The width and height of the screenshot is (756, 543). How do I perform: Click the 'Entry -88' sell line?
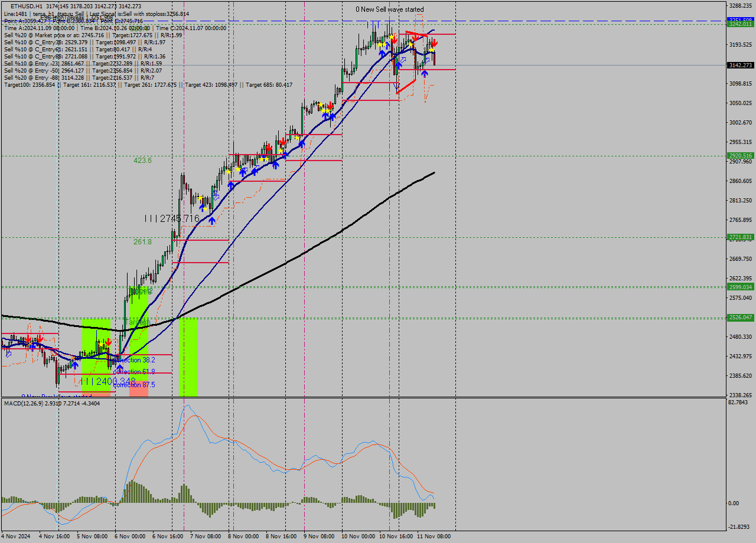click(x=79, y=77)
